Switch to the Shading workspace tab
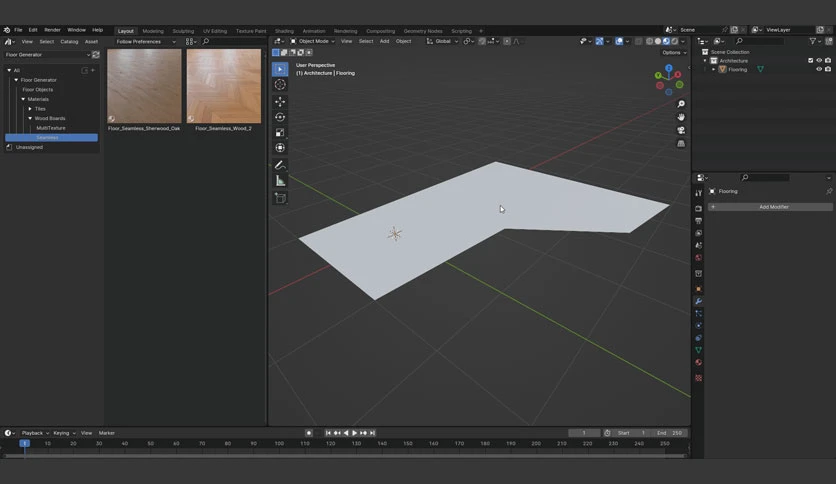 coord(284,31)
